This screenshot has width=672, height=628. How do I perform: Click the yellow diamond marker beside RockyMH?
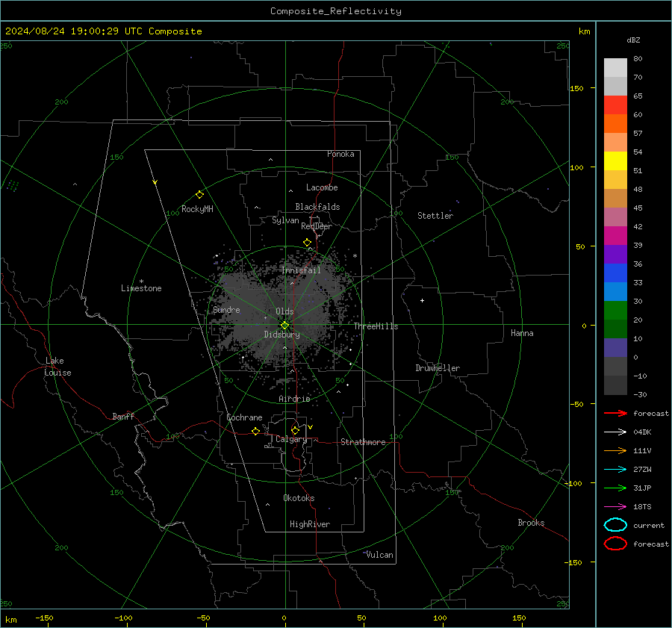pyautogui.click(x=199, y=195)
